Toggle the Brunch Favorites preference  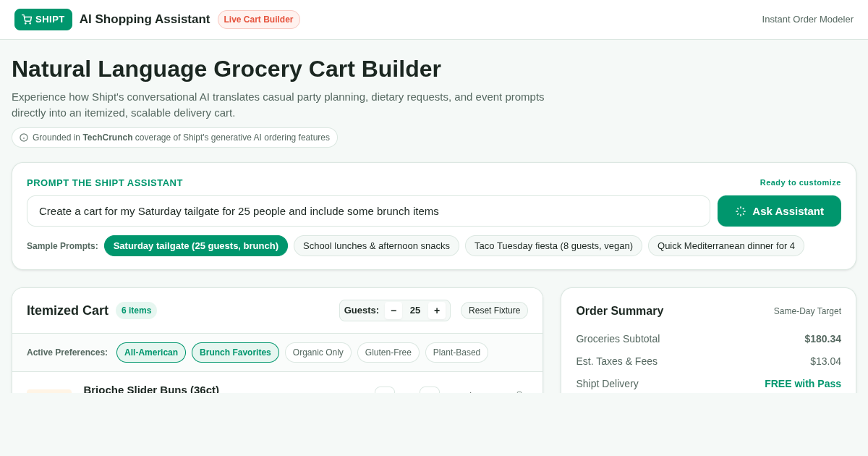tap(235, 352)
